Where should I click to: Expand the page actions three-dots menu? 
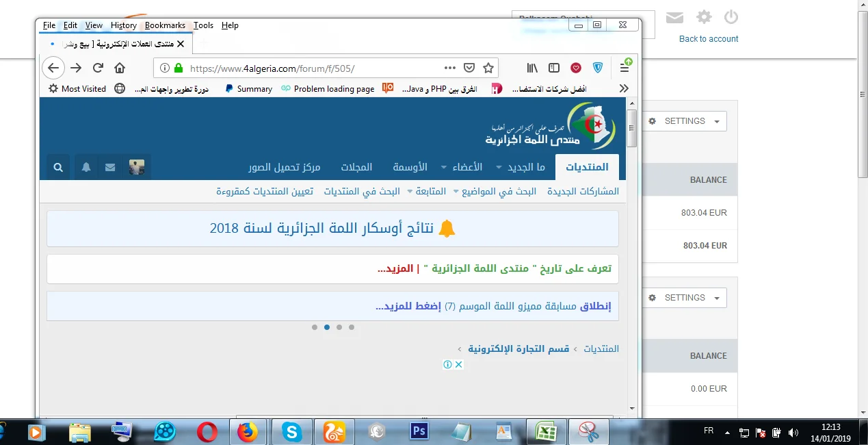[x=449, y=68]
